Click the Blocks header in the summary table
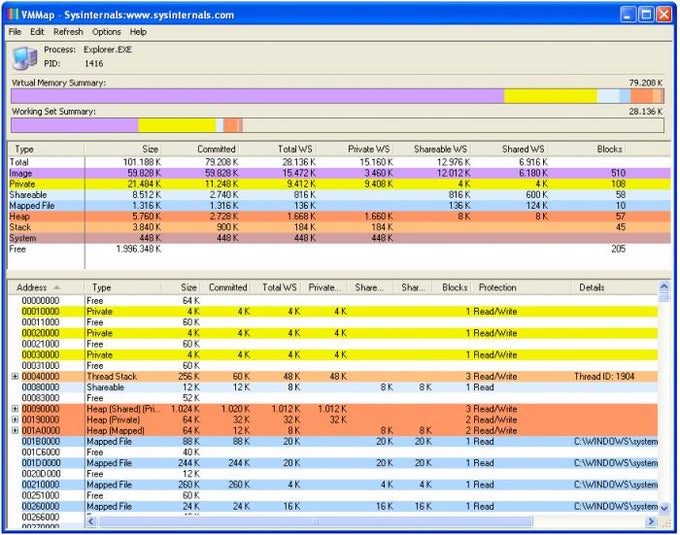This screenshot has height=535, width=680. pyautogui.click(x=588, y=149)
